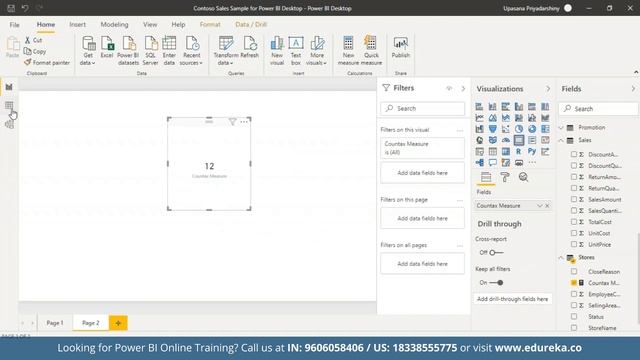The width and height of the screenshot is (640, 360).
Task: Get more visuals via the ellipsis
Action: coord(532,162)
